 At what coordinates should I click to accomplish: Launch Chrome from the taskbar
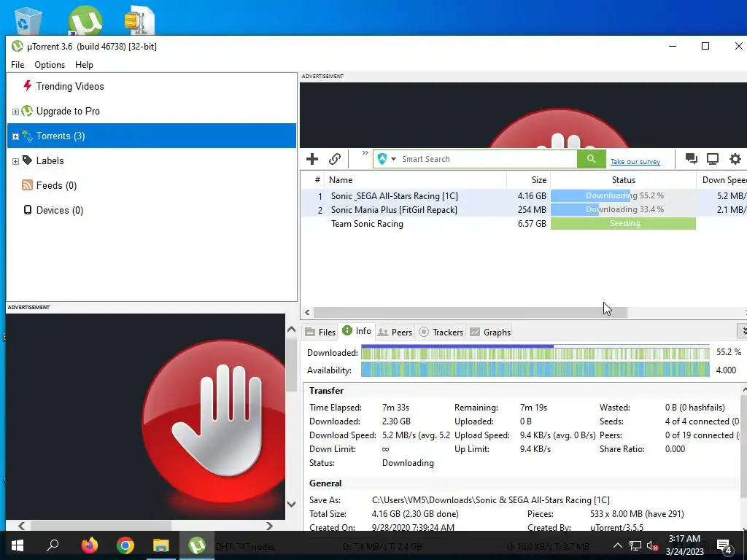point(125,545)
